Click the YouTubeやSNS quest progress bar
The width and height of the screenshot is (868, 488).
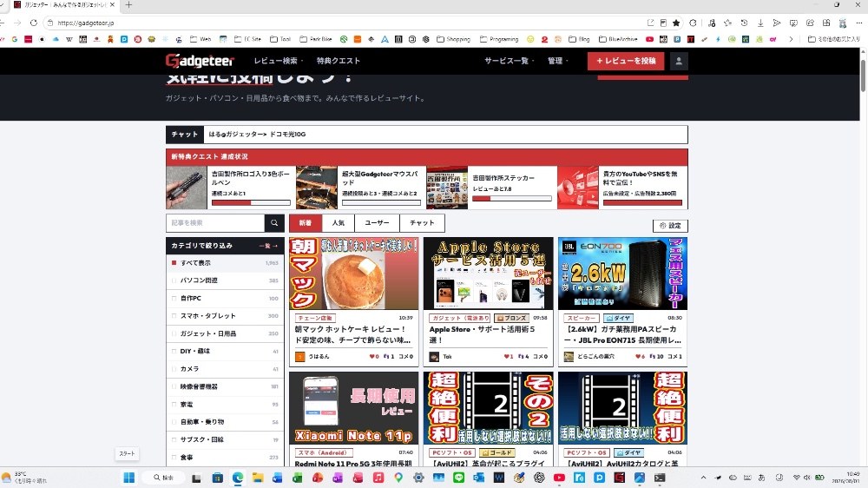[x=642, y=202]
